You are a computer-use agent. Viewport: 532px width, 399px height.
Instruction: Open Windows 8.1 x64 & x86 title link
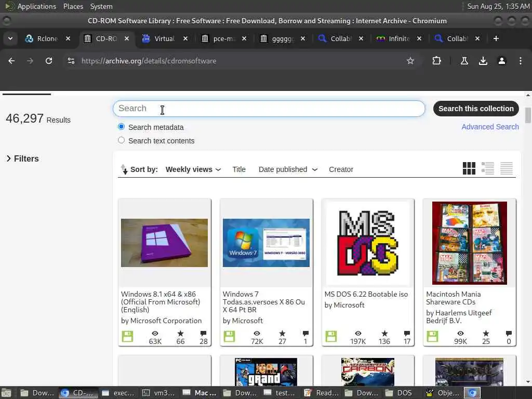pyautogui.click(x=161, y=302)
